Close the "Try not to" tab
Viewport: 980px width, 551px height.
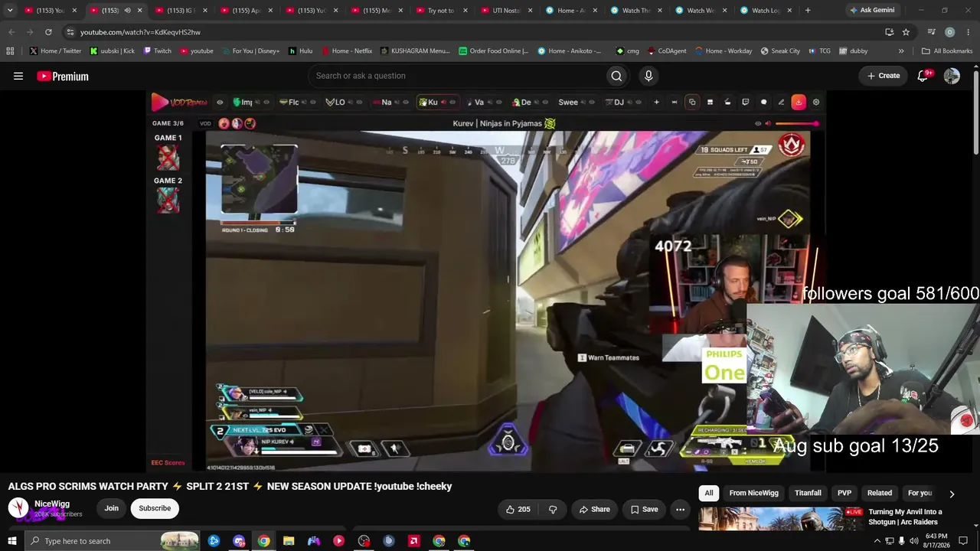click(x=465, y=11)
